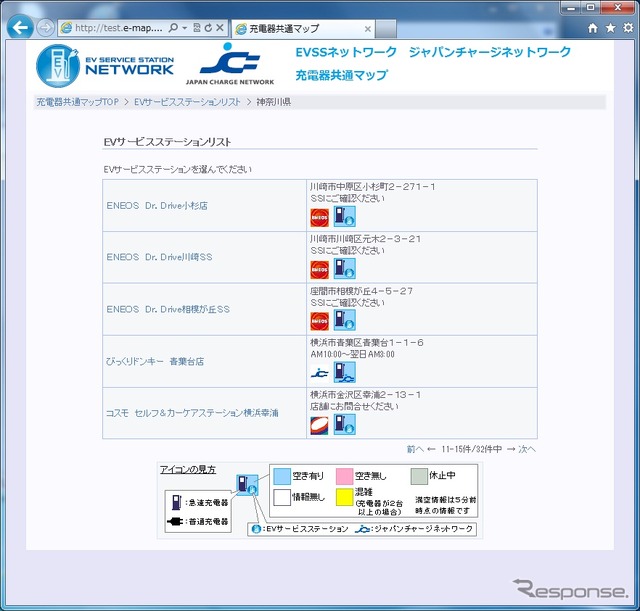640x611 pixels.
Task: Open ENEOS Dr. Drive小杉店 station link
Action: click(x=157, y=206)
